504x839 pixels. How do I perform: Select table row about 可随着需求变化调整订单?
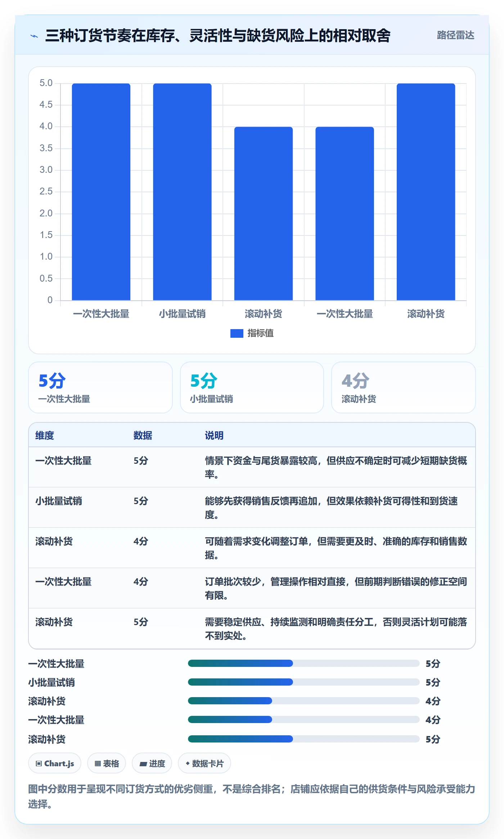(x=252, y=548)
